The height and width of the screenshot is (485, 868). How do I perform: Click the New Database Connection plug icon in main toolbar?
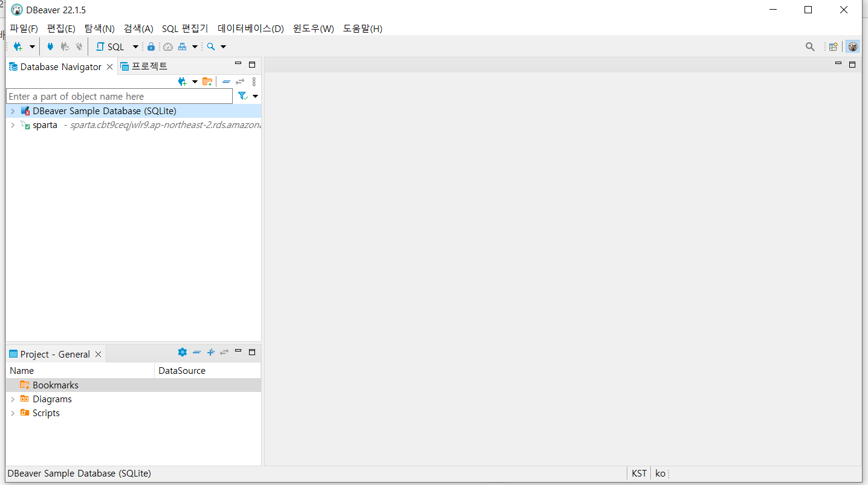18,47
